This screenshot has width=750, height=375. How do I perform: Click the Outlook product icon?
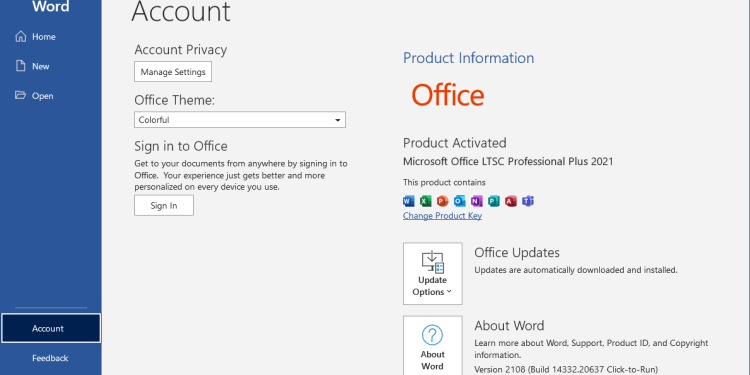pos(460,201)
